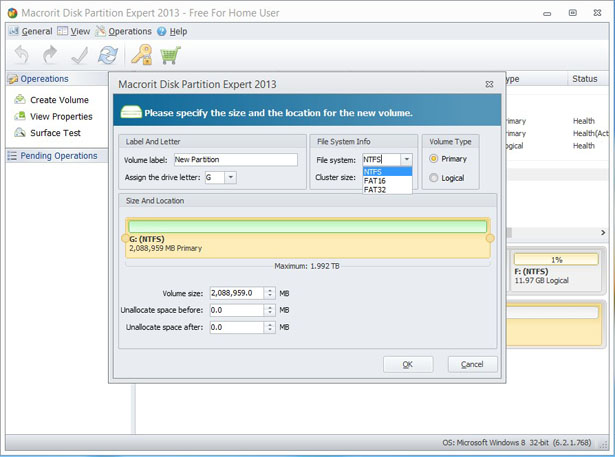Click the View Properties icon in sidebar

[x=20, y=116]
